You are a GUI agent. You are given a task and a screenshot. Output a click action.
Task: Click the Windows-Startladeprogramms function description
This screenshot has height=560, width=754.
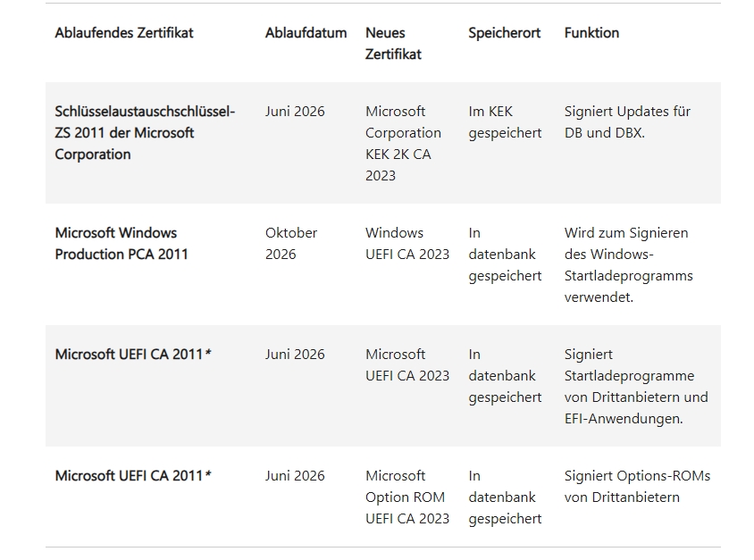click(628, 265)
